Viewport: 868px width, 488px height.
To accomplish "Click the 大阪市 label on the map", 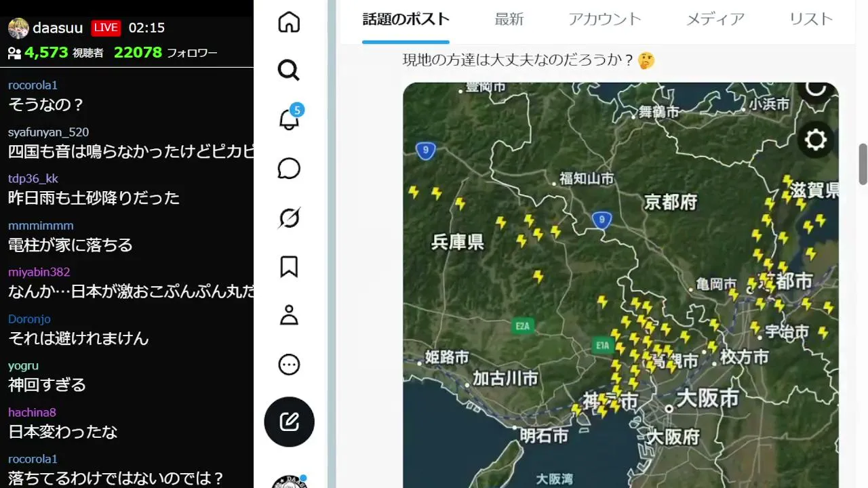I will [x=707, y=398].
